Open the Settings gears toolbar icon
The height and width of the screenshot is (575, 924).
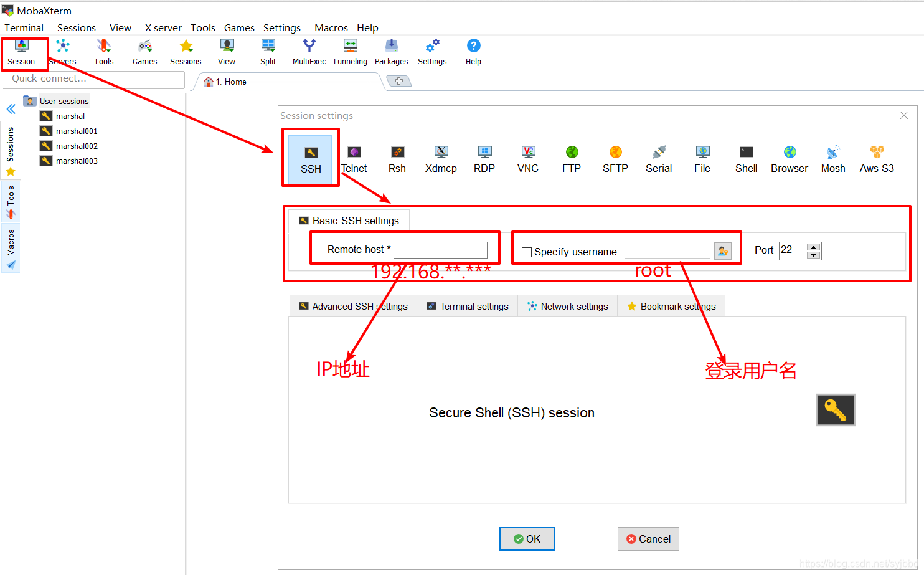coord(432,53)
